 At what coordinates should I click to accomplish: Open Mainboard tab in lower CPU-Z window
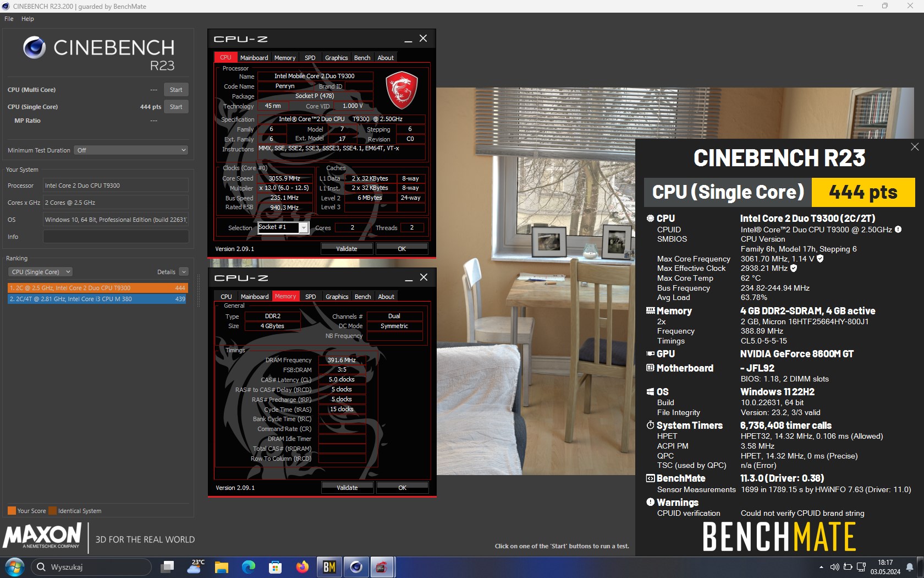pos(255,297)
